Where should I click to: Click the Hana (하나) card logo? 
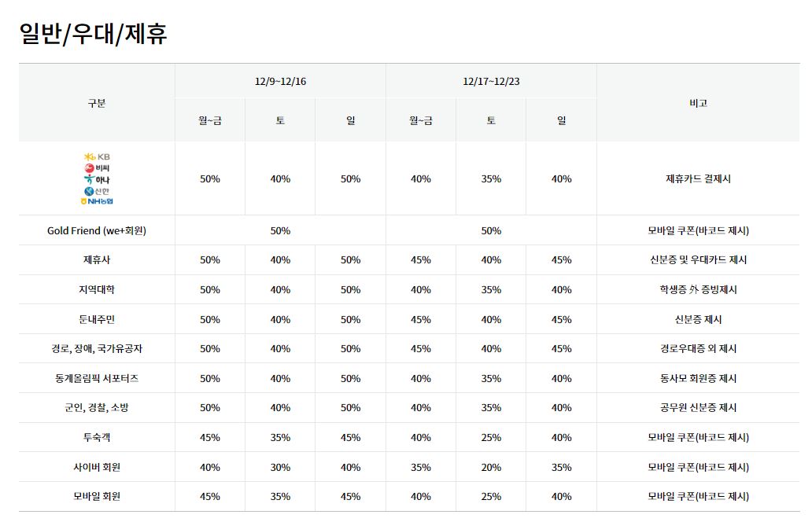(97, 179)
